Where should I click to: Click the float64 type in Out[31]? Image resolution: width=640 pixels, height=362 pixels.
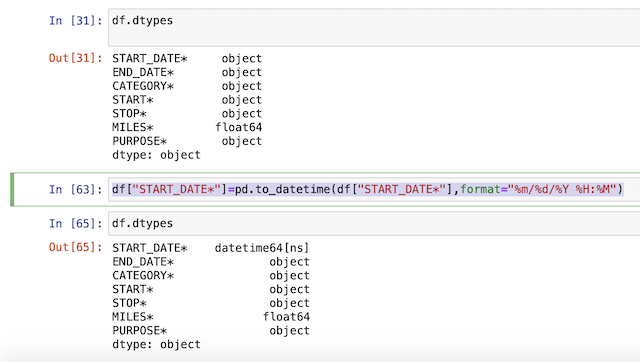coord(239,127)
